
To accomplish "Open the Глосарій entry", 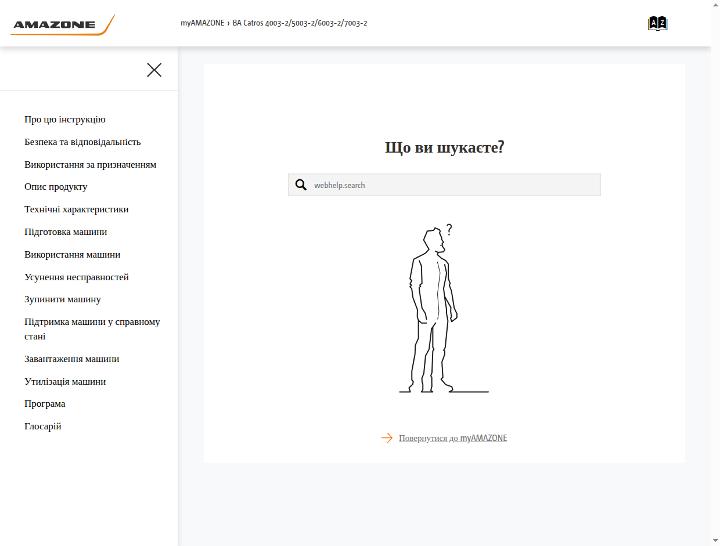I will pos(43,426).
